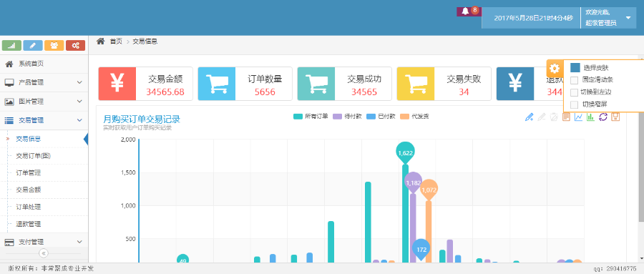Click the 5656 order count value
644x274 pixels.
(265, 92)
